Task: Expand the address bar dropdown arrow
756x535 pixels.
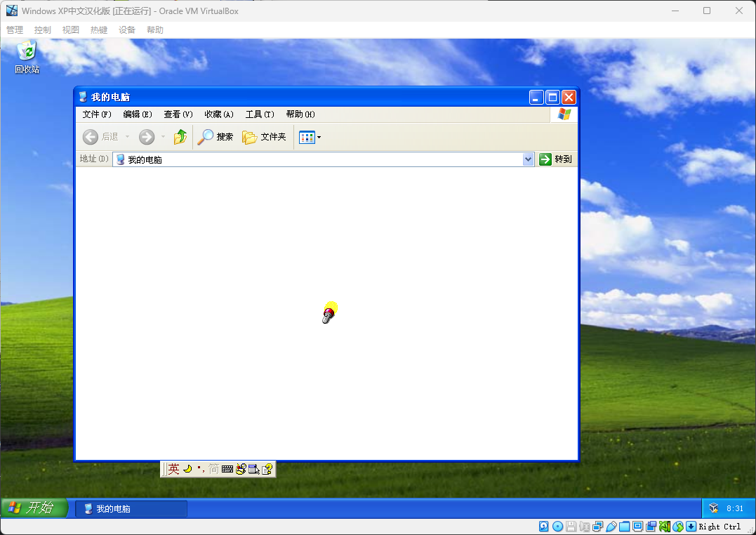Action: [529, 159]
